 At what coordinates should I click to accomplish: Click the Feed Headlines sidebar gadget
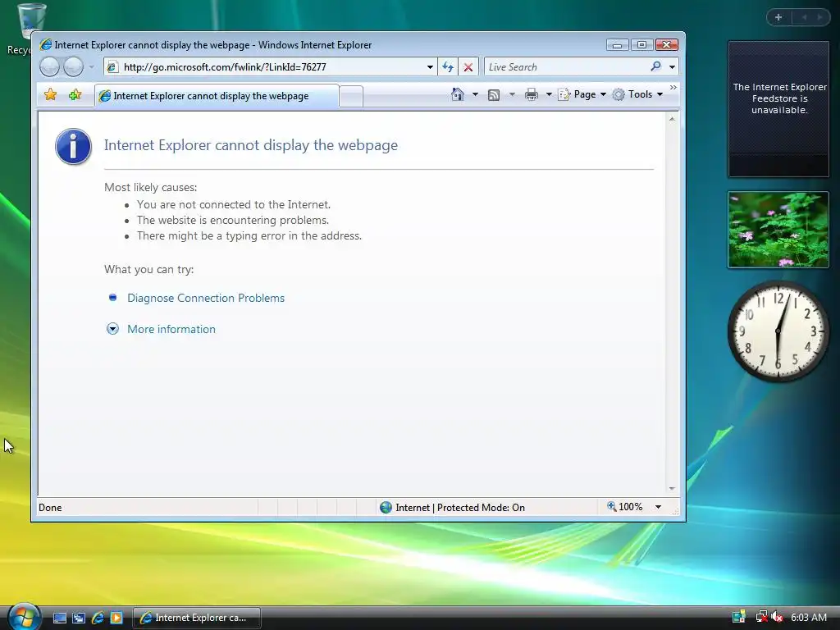(x=778, y=109)
